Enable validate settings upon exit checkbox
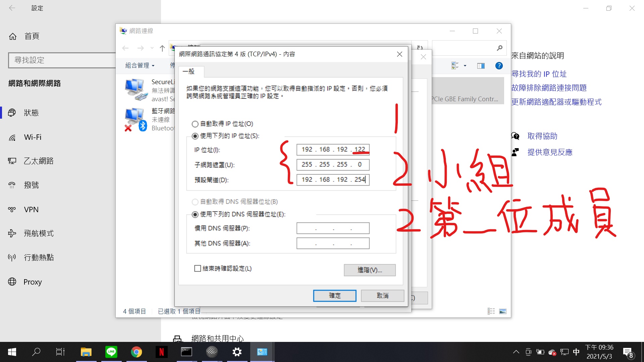Screen dimensions: 644x362 pyautogui.click(x=198, y=268)
